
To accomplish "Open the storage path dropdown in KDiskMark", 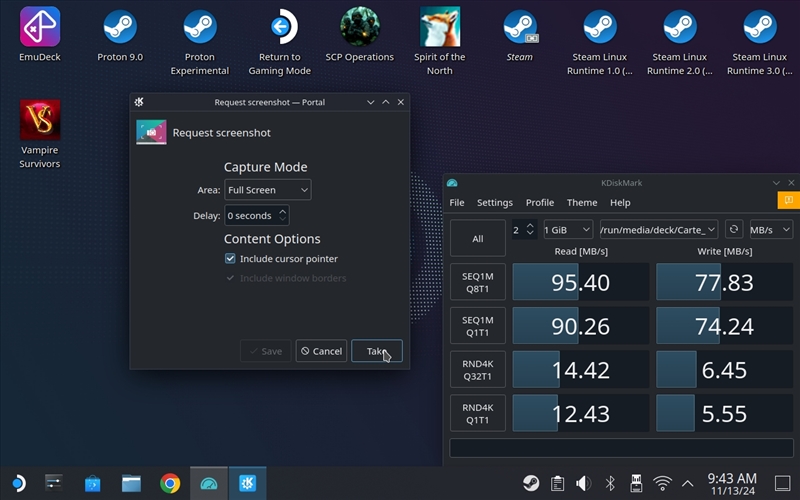I will pos(657,229).
